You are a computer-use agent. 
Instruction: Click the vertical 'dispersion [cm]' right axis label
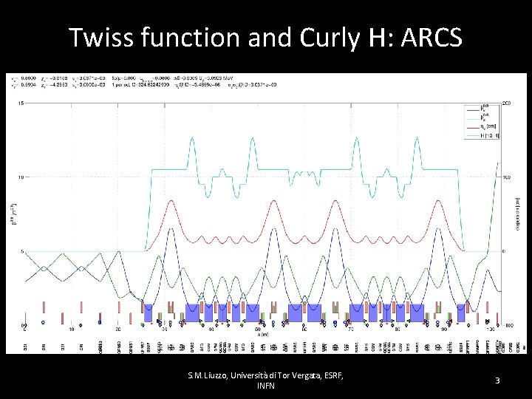[x=518, y=214]
